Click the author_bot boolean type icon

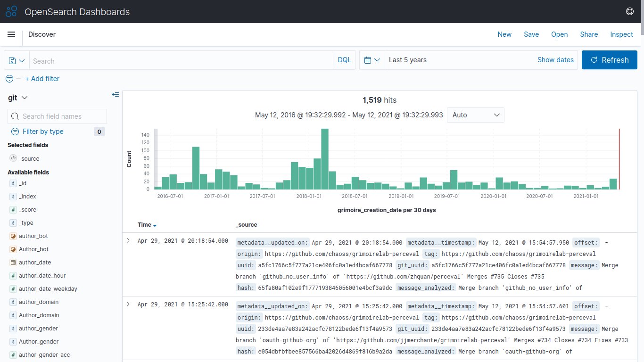tap(13, 236)
